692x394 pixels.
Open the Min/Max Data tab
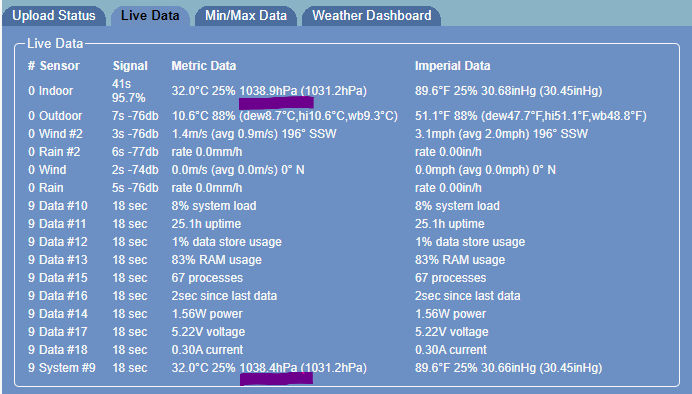[x=246, y=16]
